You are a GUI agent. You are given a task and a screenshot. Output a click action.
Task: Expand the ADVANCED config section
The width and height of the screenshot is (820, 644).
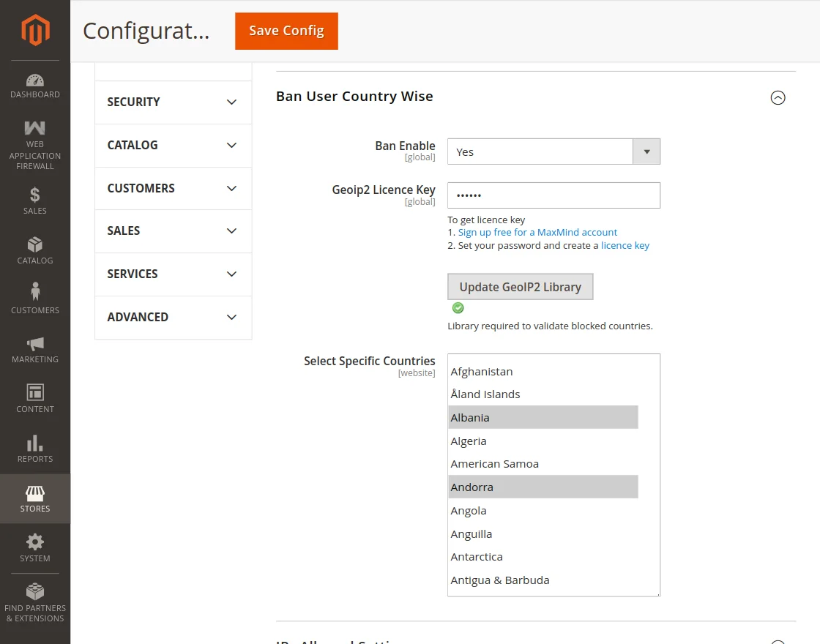coord(174,317)
